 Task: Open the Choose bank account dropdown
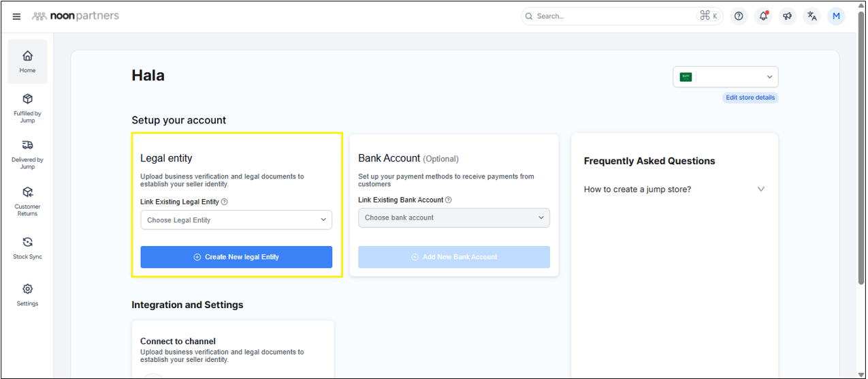click(x=454, y=217)
